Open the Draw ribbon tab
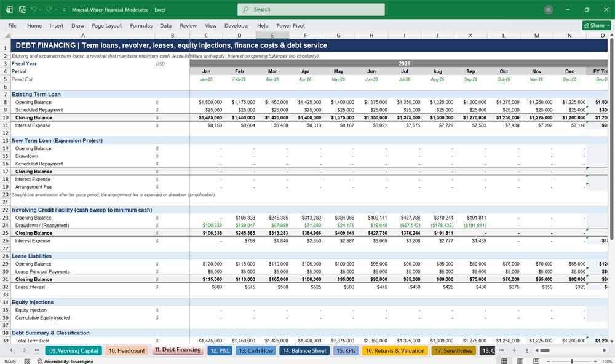The height and width of the screenshot is (364, 615). pos(77,25)
